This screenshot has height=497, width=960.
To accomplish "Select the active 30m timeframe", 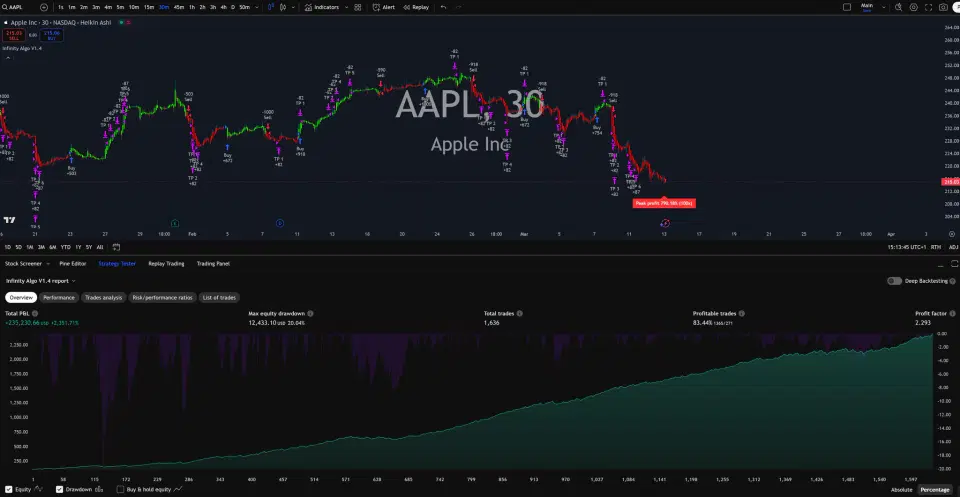I will [163, 7].
